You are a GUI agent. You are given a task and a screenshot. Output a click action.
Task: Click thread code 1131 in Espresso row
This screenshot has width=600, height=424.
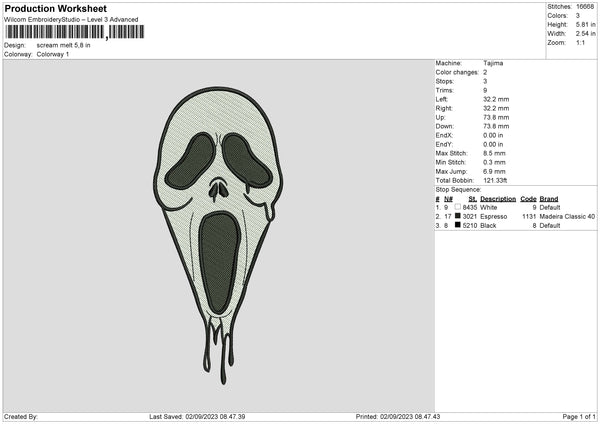click(x=529, y=217)
